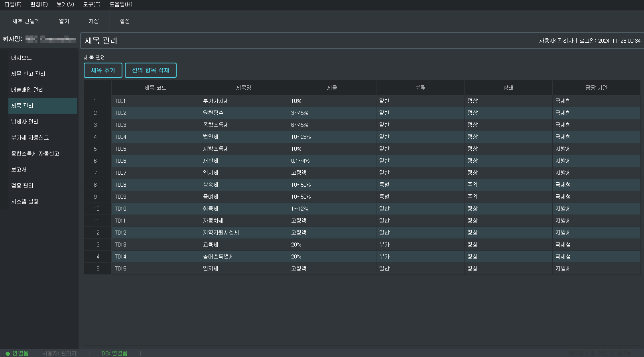Select row header number 8
The width and height of the screenshot is (644, 357).
95,185
